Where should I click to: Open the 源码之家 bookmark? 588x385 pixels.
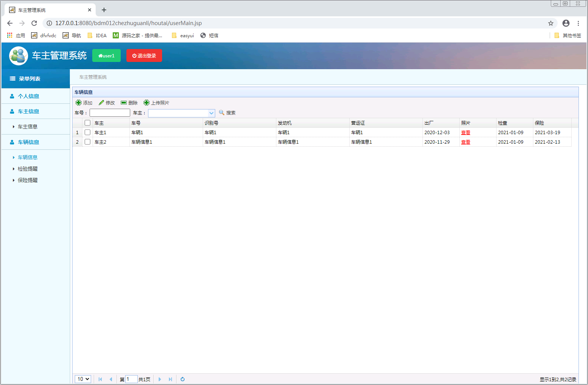point(137,35)
